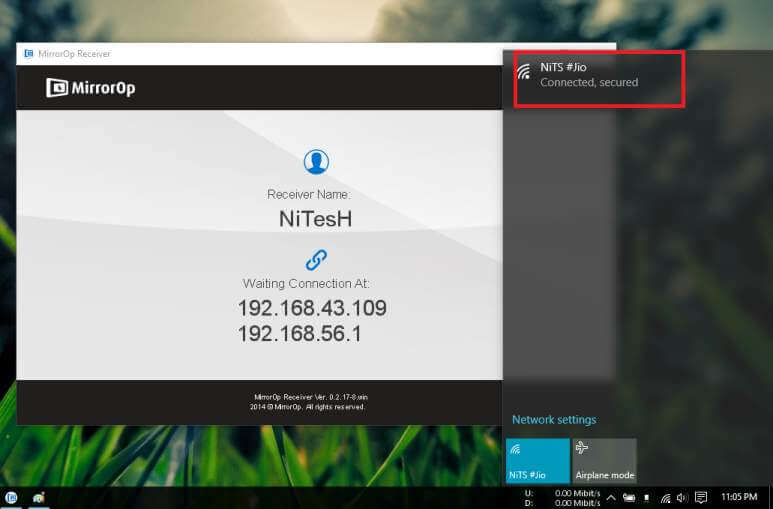Open the MirrorOp app in the taskbar
This screenshot has width=773, height=509.
click(11, 498)
